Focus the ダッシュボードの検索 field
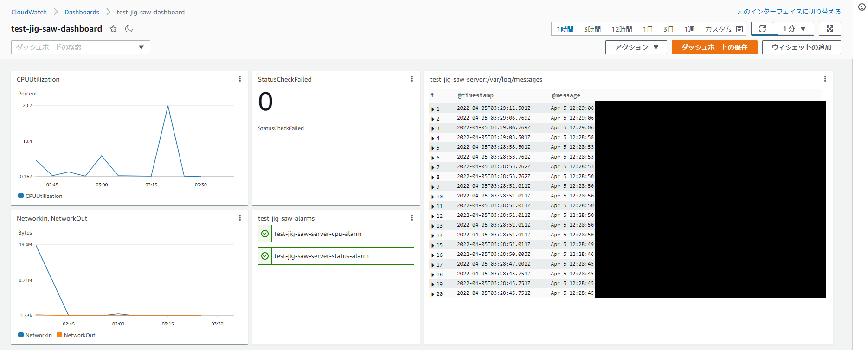 click(81, 47)
